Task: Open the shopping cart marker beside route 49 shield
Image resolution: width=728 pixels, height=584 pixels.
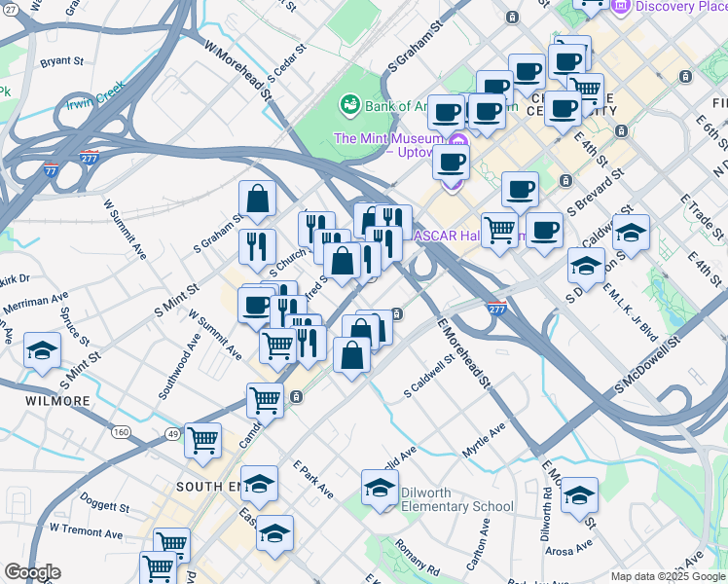Action: [x=202, y=441]
